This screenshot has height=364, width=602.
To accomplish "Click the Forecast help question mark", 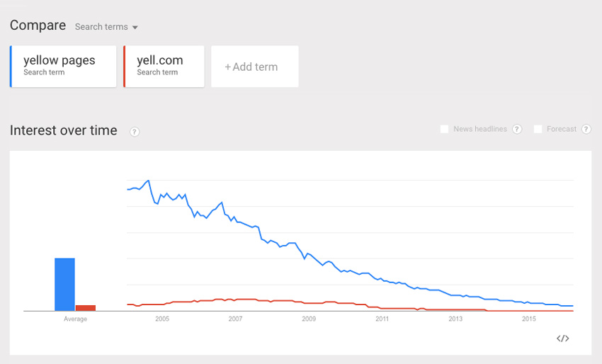I will click(x=586, y=129).
